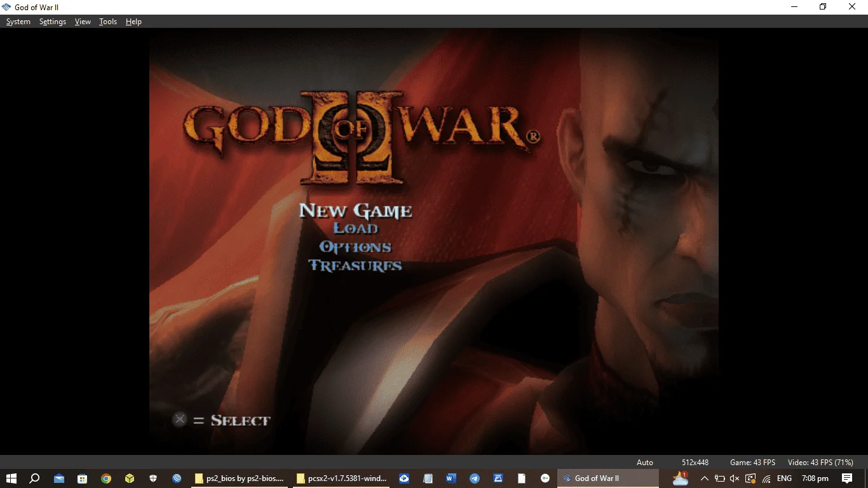Image resolution: width=868 pixels, height=488 pixels.
Task: Click the ENG language indicator
Action: pyautogui.click(x=784, y=478)
